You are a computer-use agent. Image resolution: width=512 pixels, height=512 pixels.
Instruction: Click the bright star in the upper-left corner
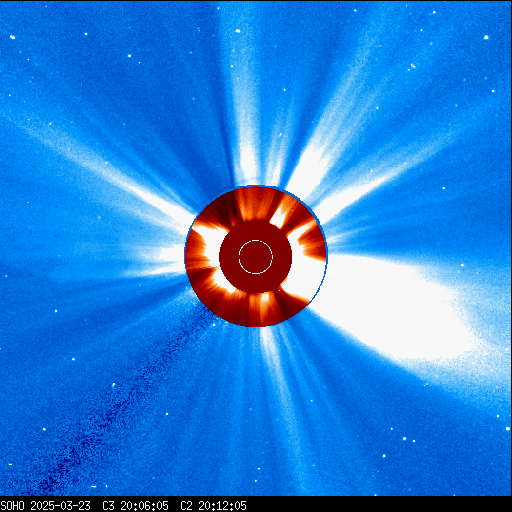13,37
